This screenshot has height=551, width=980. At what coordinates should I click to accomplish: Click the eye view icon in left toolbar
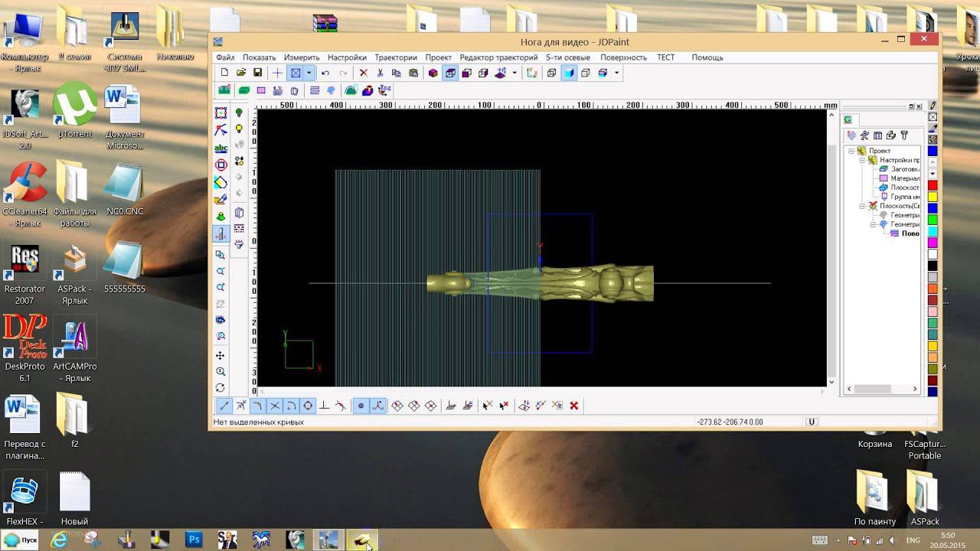click(221, 319)
